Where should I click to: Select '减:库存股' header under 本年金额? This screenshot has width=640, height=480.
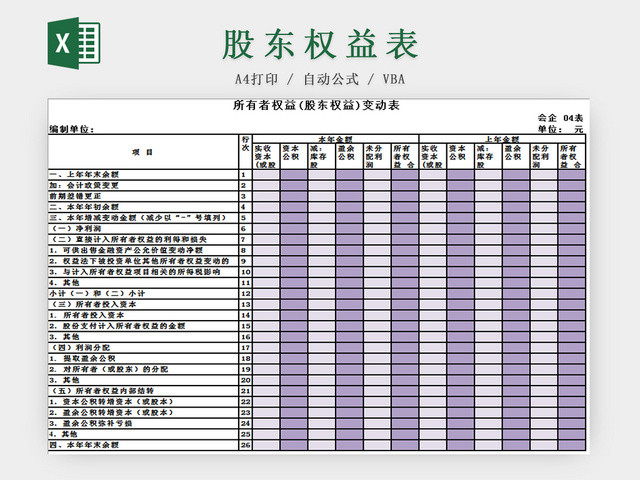click(x=322, y=156)
